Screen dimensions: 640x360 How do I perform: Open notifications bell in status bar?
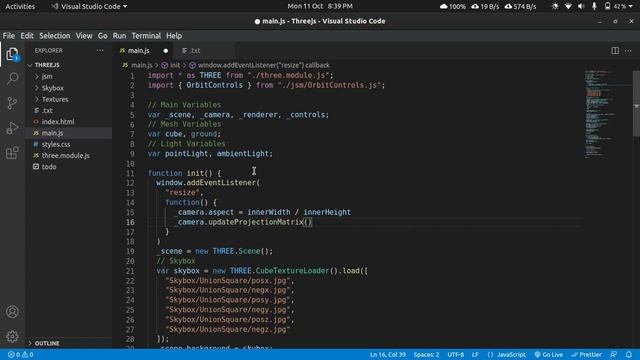(629, 355)
